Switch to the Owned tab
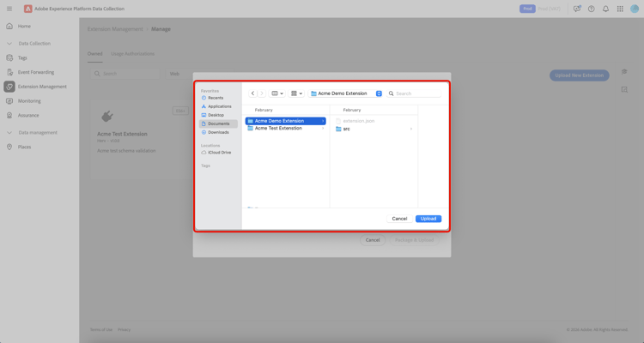Viewport: 644px width, 343px height. click(94, 54)
